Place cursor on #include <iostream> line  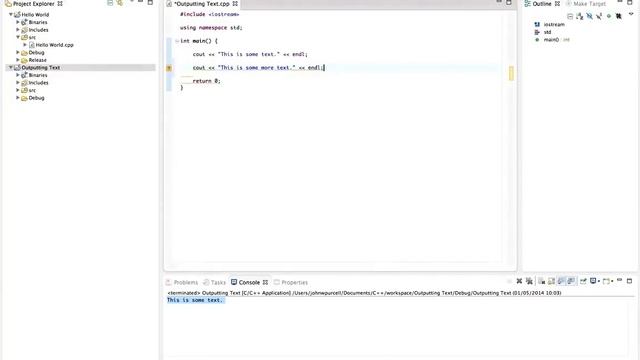tap(209, 14)
